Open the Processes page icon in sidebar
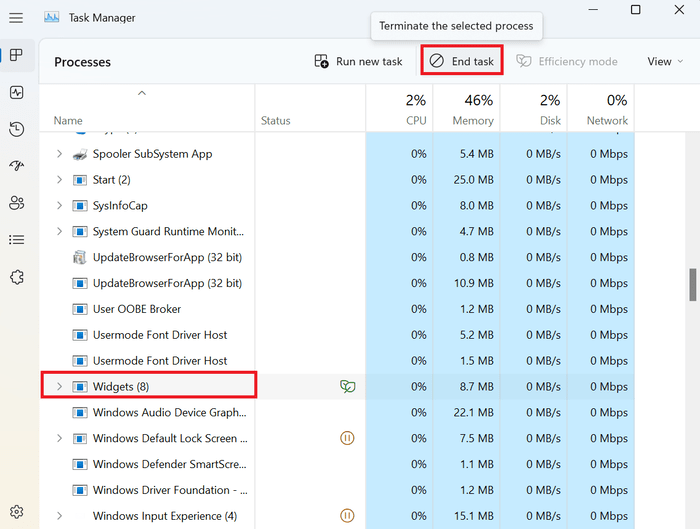700x529 pixels. click(17, 55)
